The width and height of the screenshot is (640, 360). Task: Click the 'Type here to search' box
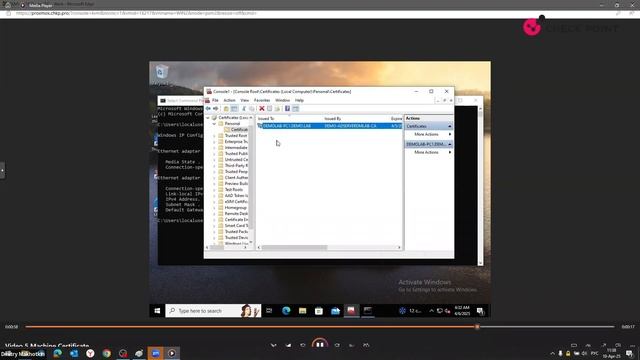213,311
